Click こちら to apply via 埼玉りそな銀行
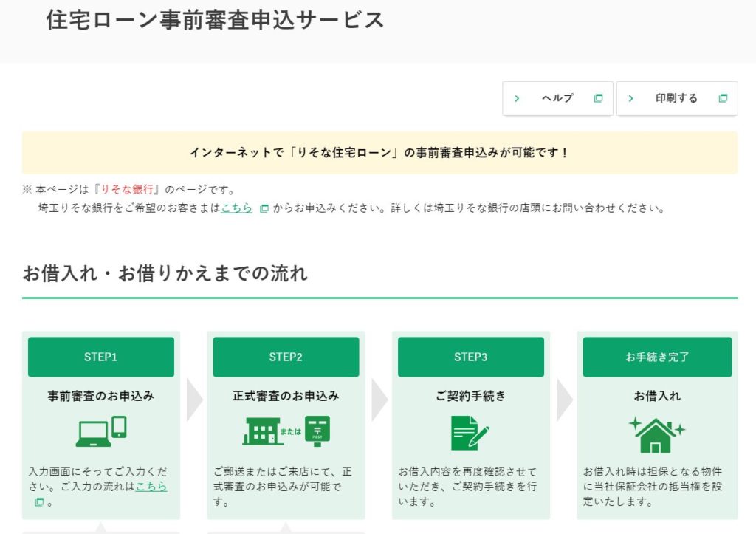756x534 pixels. pos(236,208)
